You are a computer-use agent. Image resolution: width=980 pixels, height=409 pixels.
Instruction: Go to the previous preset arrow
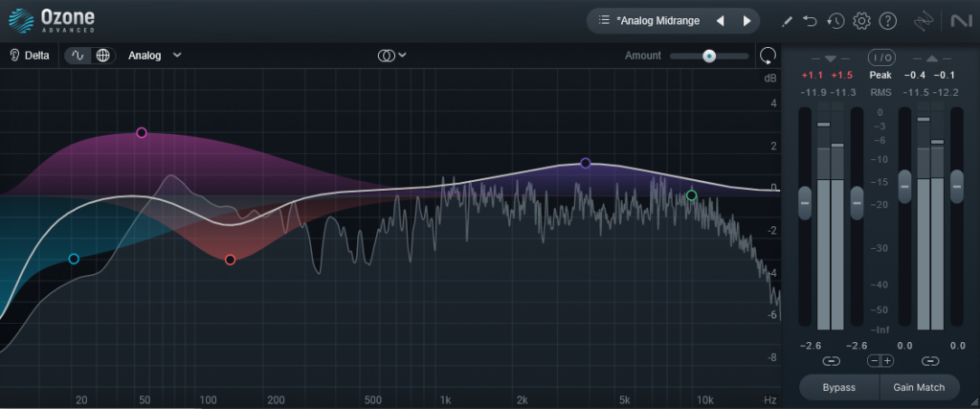pyautogui.click(x=720, y=21)
